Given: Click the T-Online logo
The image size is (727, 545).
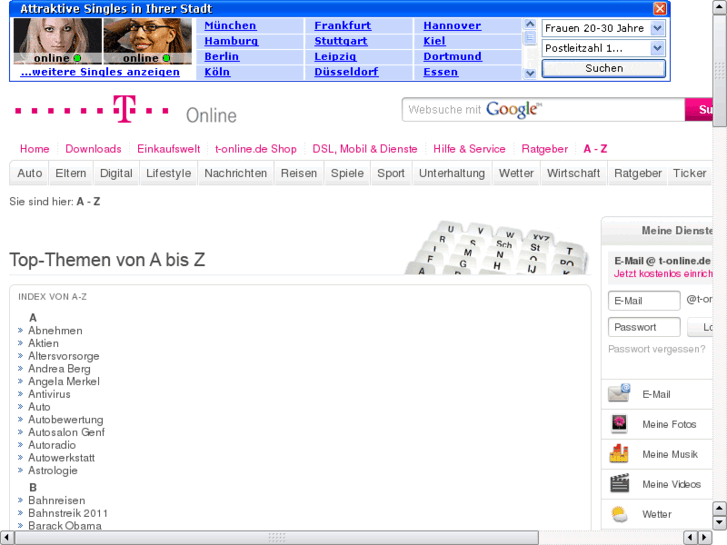Looking at the screenshot, I should pyautogui.click(x=125, y=110).
